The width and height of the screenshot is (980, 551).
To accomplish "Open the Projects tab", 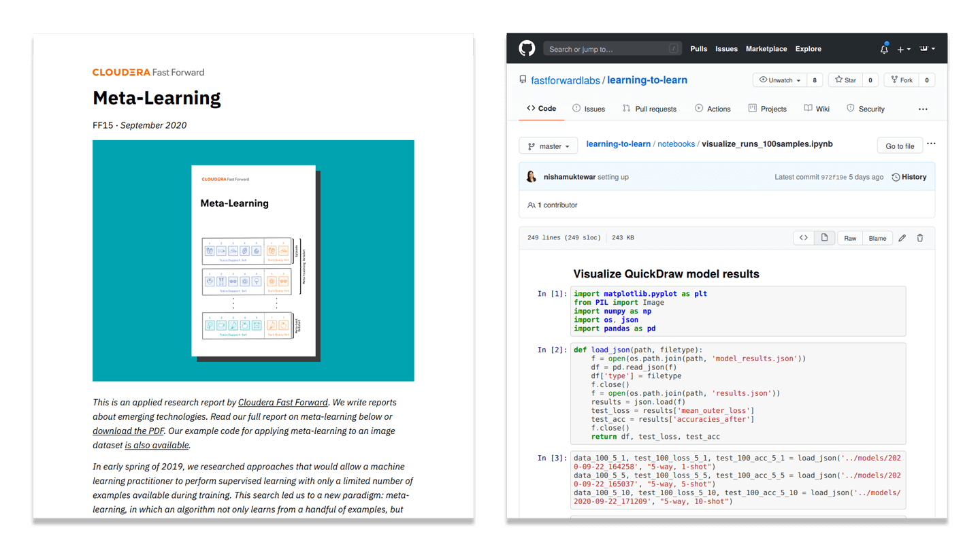I will (767, 109).
